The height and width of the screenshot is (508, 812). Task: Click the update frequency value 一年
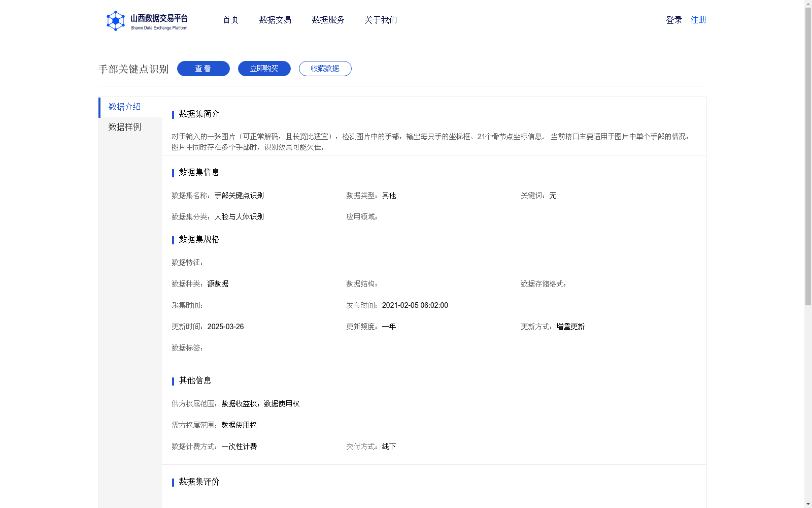389,327
